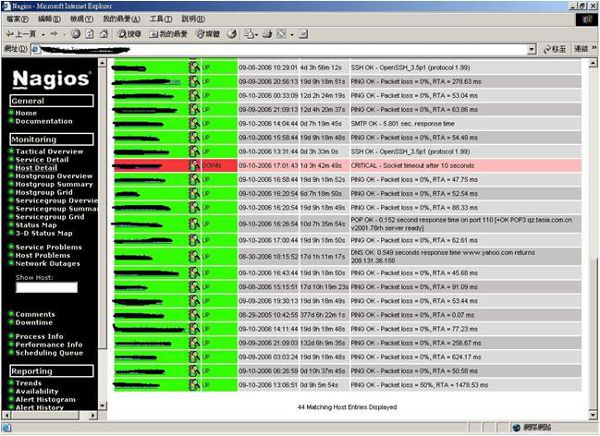Image resolution: width=600 pixels, height=436 pixels.
Task: Click host icon in SSH OK row lasting 0d 3h 33m
Action: [194, 151]
